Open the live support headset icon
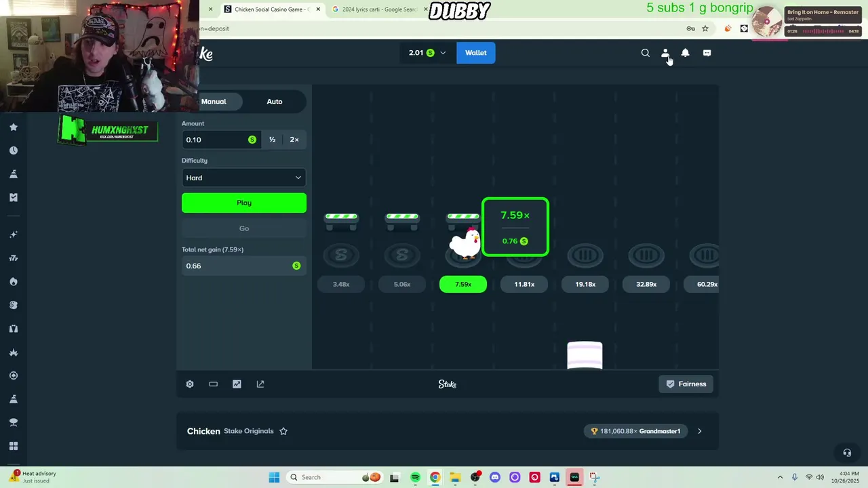 click(847, 453)
